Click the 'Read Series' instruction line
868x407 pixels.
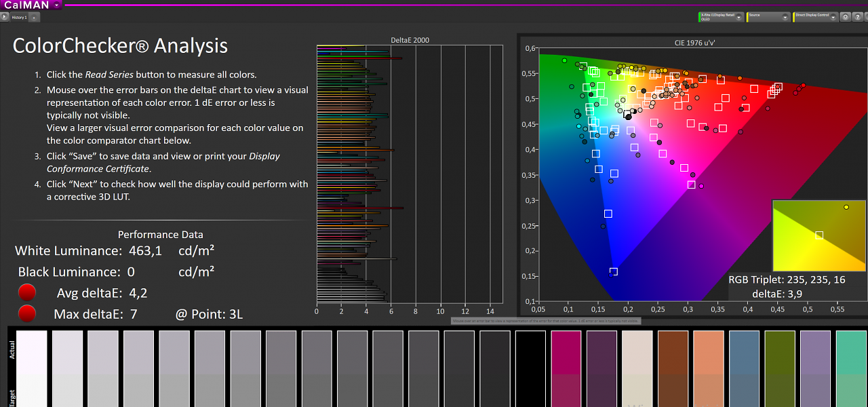point(152,75)
